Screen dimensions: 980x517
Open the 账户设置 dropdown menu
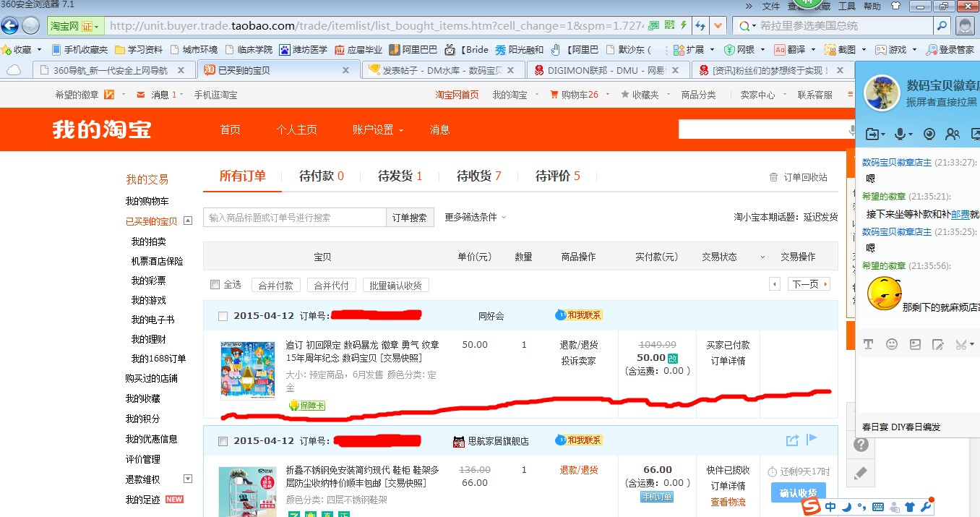(377, 129)
